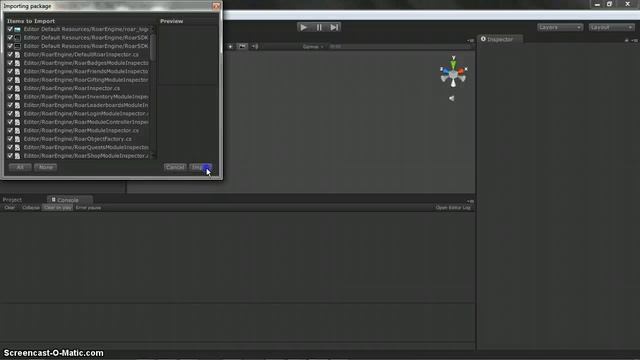
Task: Select the RoarInspector.cs item text
Action: 72,88
